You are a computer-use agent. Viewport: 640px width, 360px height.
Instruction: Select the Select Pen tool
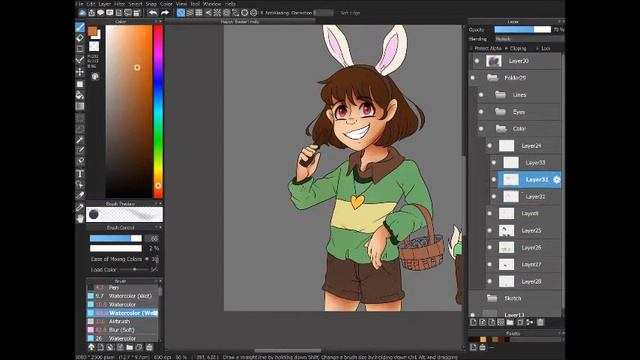pos(80,151)
